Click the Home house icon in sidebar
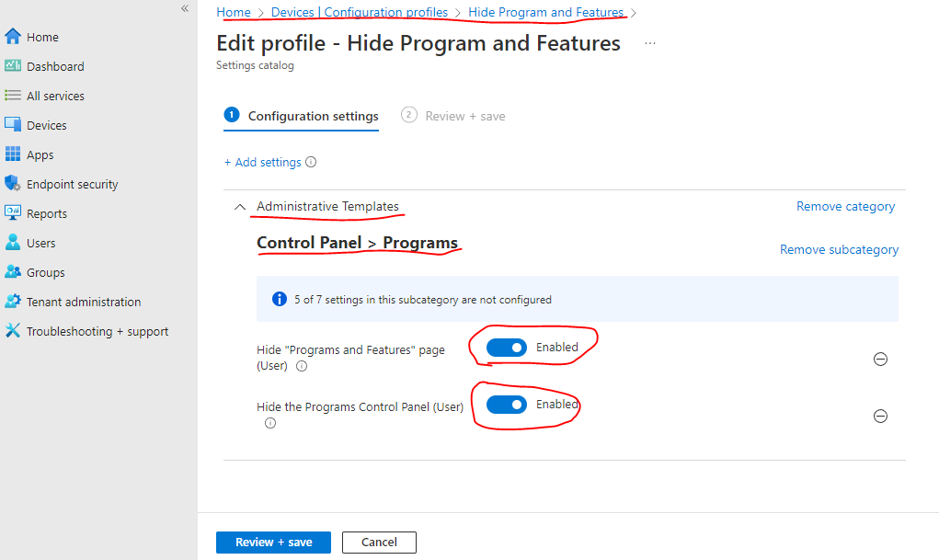This screenshot has height=560, width=939. pyautogui.click(x=13, y=37)
